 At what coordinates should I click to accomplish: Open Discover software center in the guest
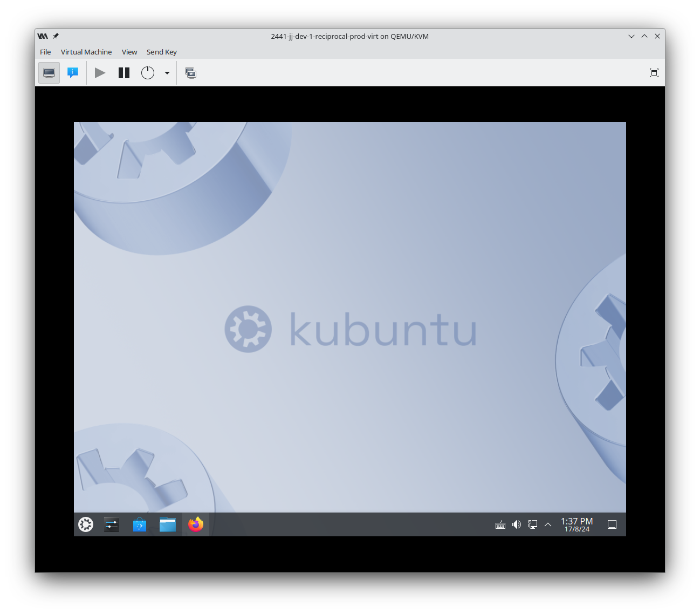click(140, 524)
